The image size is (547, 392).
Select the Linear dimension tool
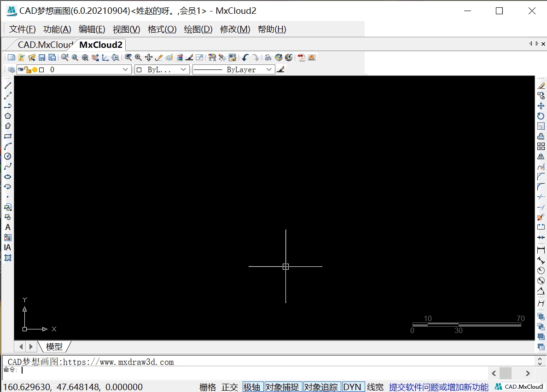[x=541, y=250]
